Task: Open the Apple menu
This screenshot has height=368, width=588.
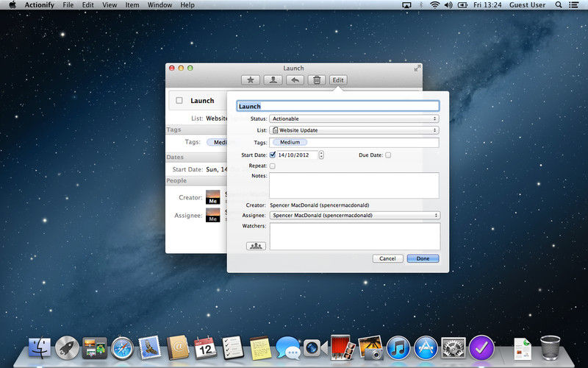Action: tap(12, 5)
